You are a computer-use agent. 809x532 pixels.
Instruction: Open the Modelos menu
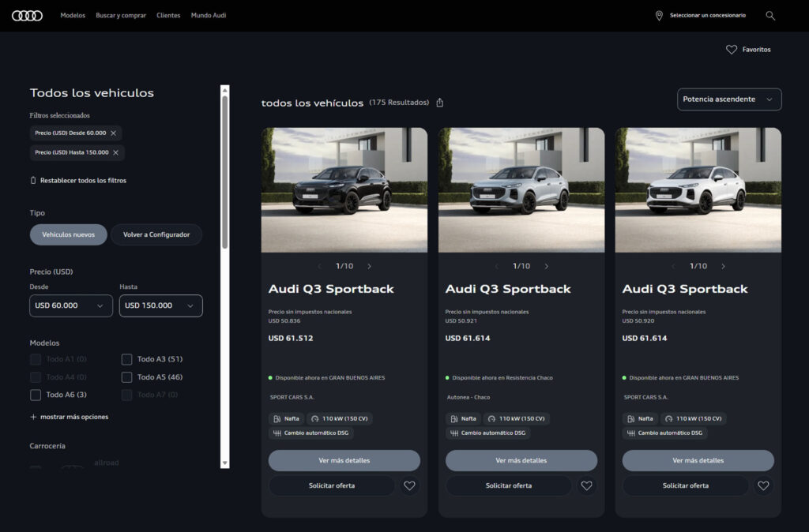point(73,16)
